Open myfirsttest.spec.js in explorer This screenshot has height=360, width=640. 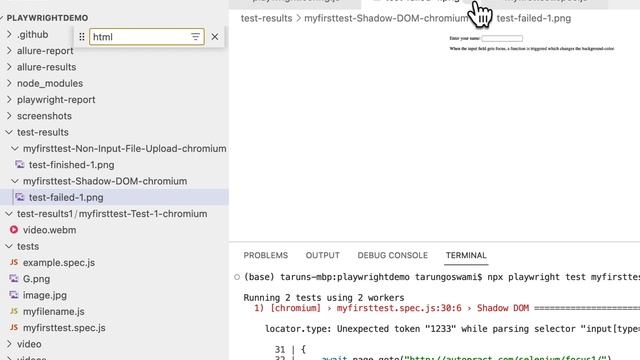click(x=64, y=328)
